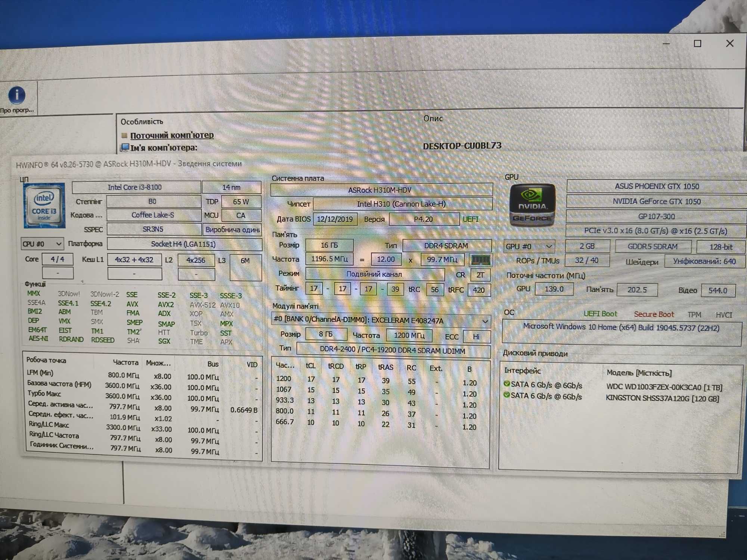Screen dimensions: 747x560
Task: Click the Подвійний канал memory mode field
Action: pos(375,274)
